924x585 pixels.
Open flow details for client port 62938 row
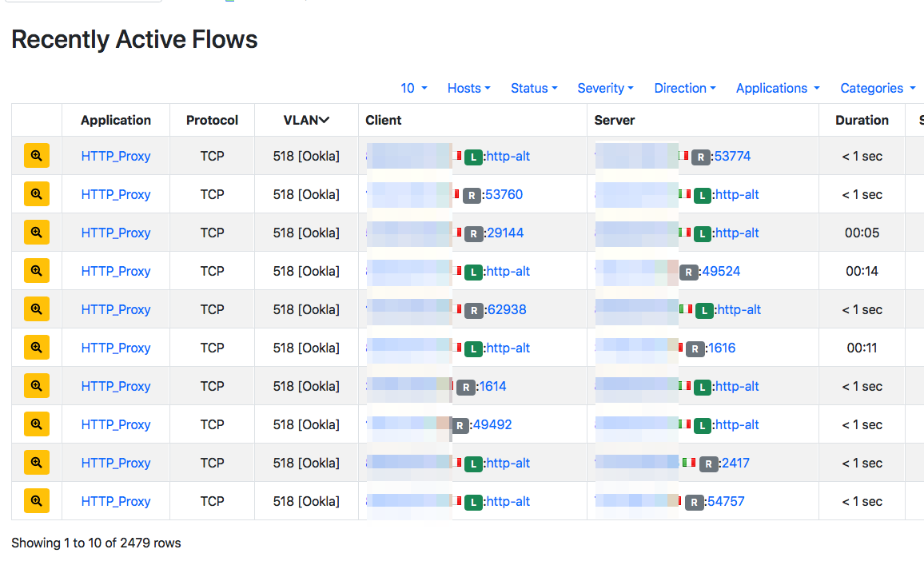(x=37, y=308)
